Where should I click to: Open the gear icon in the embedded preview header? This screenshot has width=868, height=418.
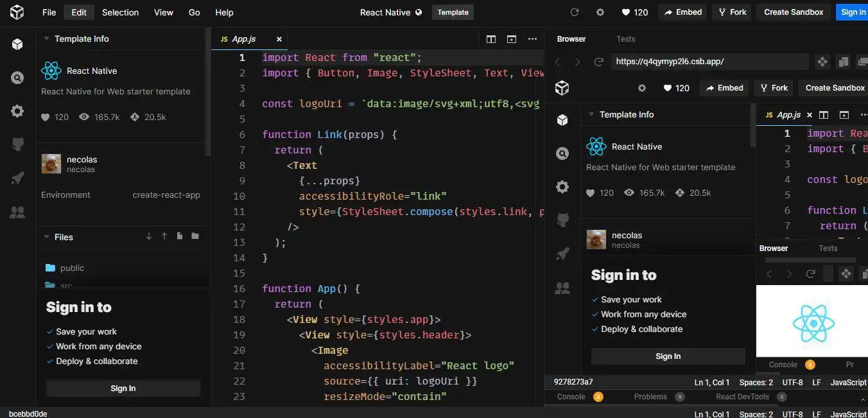[x=641, y=88]
